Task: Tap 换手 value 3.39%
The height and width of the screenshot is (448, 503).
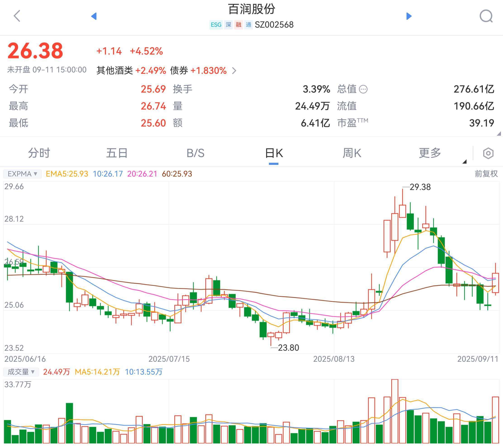Action: tap(316, 89)
